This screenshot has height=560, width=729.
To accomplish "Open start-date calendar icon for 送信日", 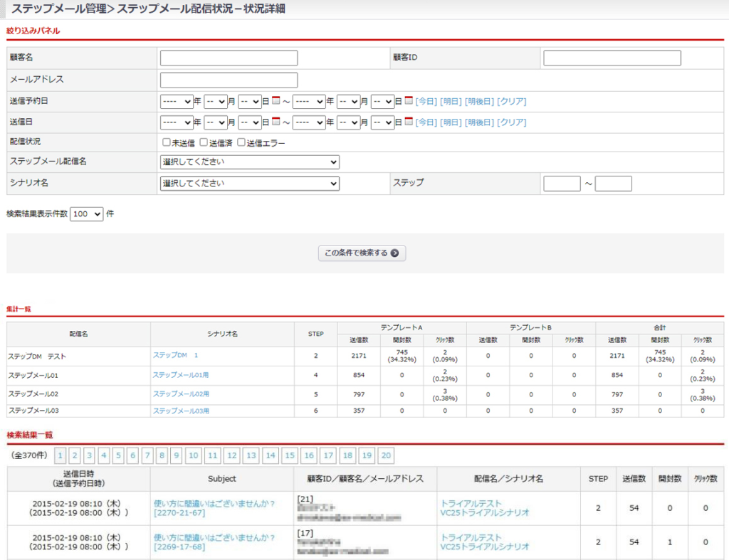I will click(277, 122).
